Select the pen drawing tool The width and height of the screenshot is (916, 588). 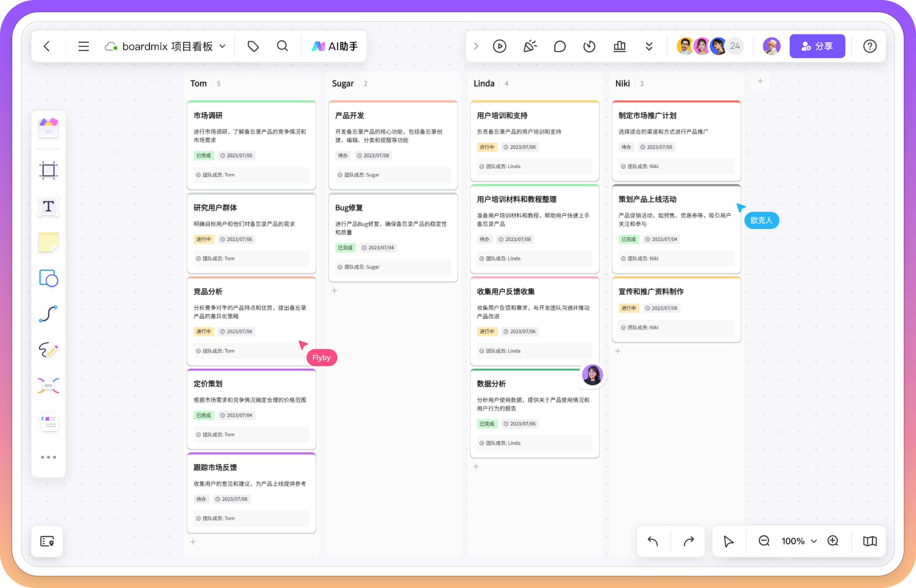(x=49, y=349)
